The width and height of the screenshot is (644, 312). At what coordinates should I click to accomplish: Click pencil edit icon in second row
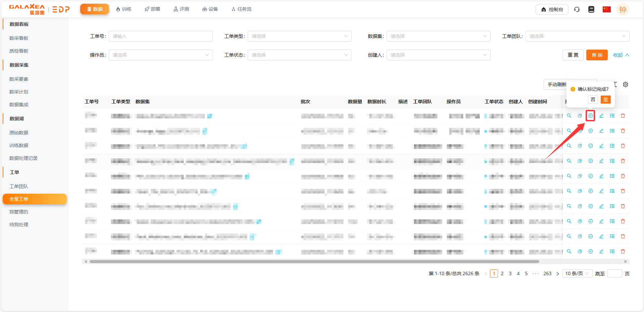[601, 131]
